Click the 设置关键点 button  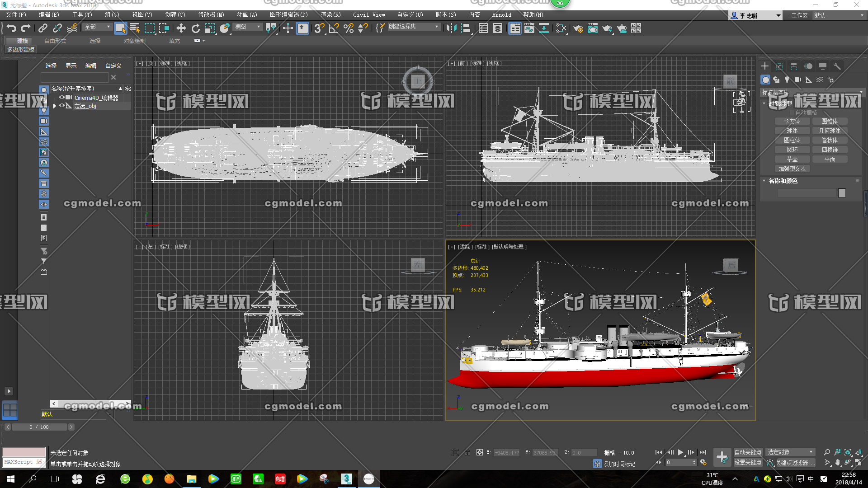(748, 462)
